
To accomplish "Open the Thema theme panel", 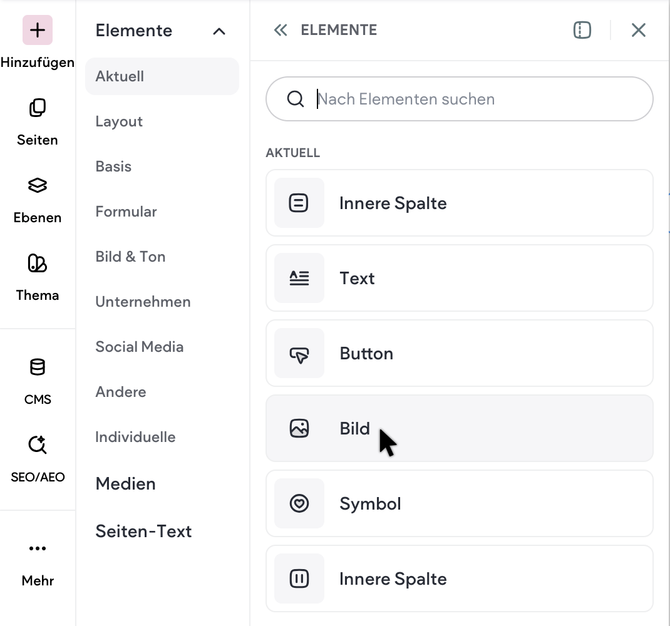I will click(38, 278).
